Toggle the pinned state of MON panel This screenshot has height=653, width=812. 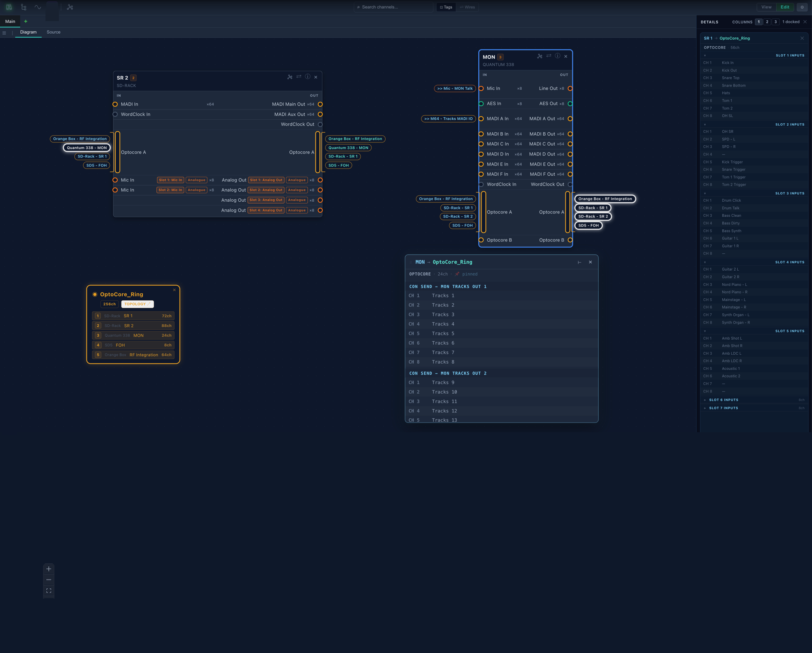coord(466,274)
